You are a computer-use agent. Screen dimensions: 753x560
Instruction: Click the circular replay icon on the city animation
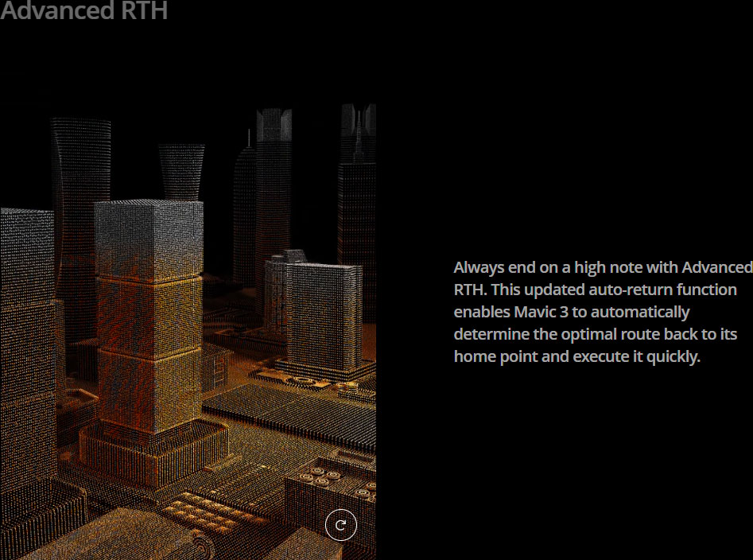pos(341,525)
